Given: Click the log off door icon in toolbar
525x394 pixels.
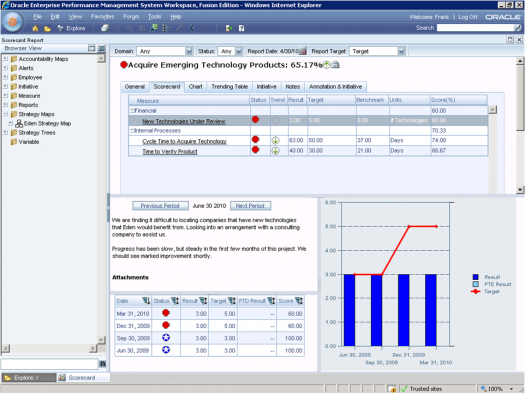Looking at the screenshot, I should [x=229, y=28].
